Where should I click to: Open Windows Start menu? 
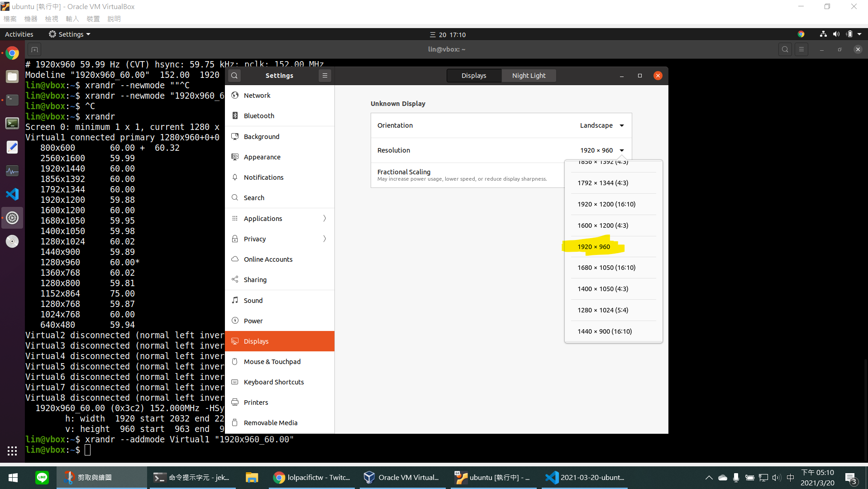[x=13, y=477]
